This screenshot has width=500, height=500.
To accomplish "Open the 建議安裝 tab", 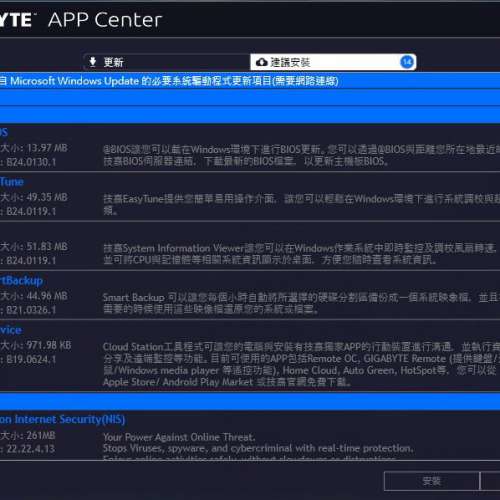I will tap(333, 62).
